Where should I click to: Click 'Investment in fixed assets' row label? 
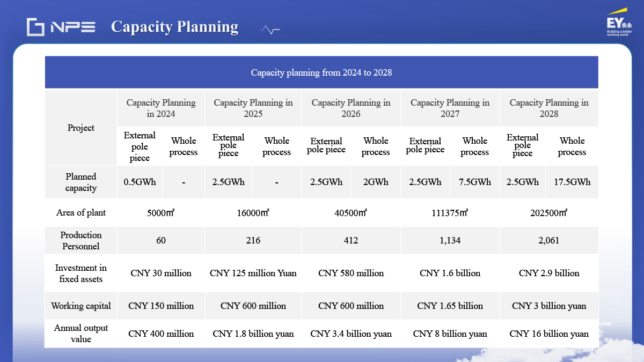pyautogui.click(x=81, y=274)
